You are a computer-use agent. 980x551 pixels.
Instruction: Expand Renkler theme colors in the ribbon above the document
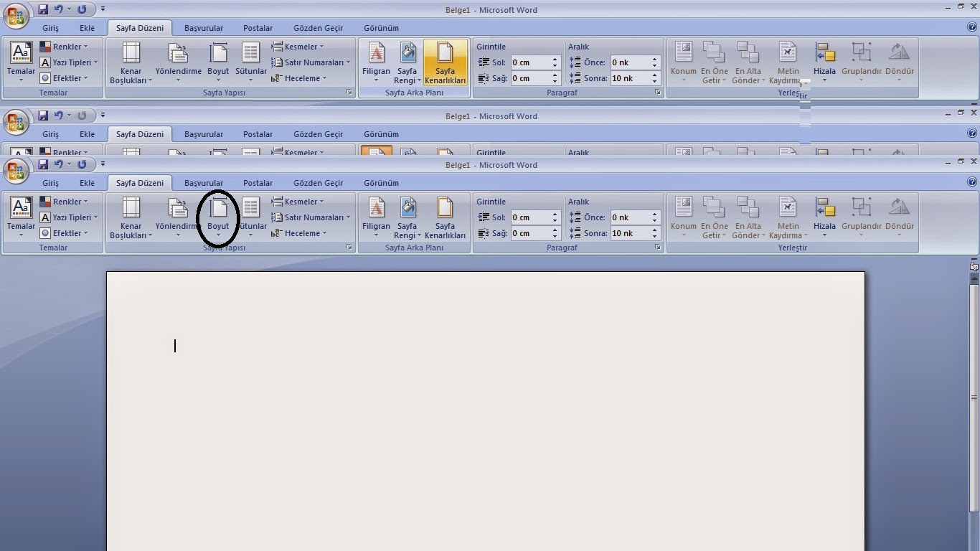(64, 202)
